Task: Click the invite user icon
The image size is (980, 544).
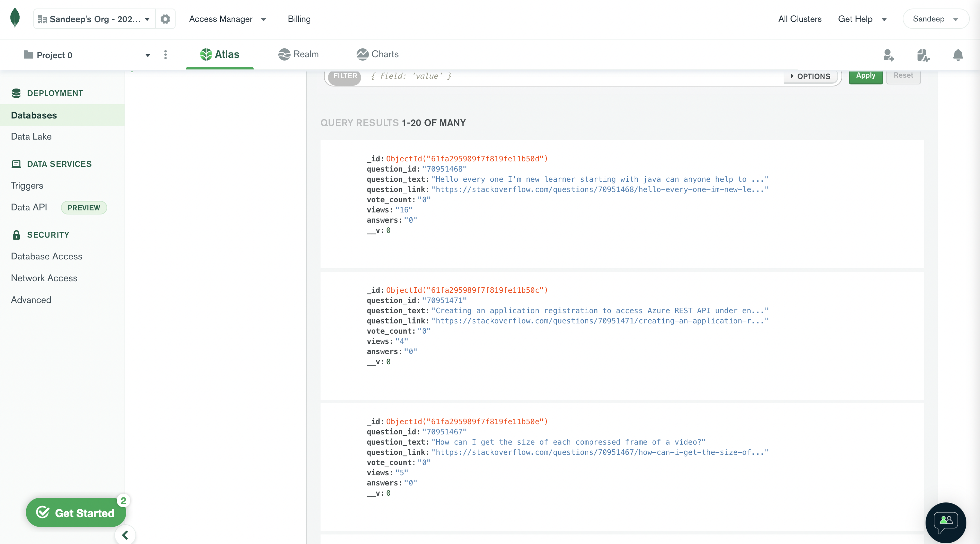Action: [889, 55]
